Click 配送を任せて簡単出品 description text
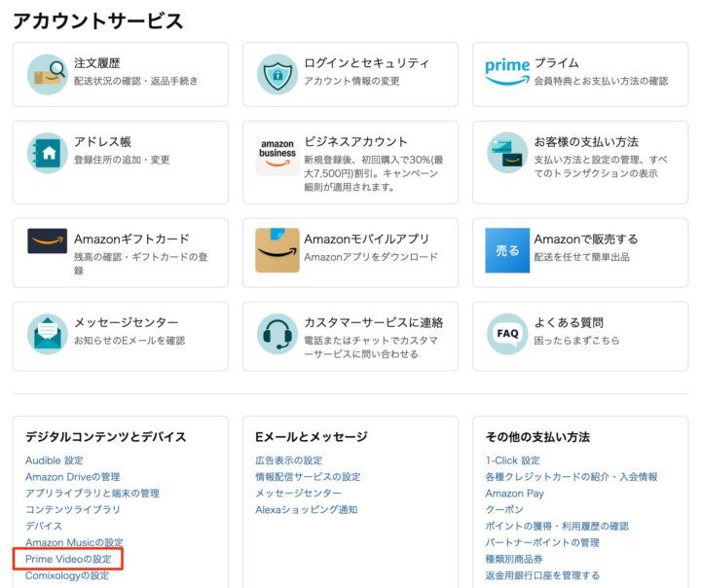701x588 pixels. (x=581, y=257)
